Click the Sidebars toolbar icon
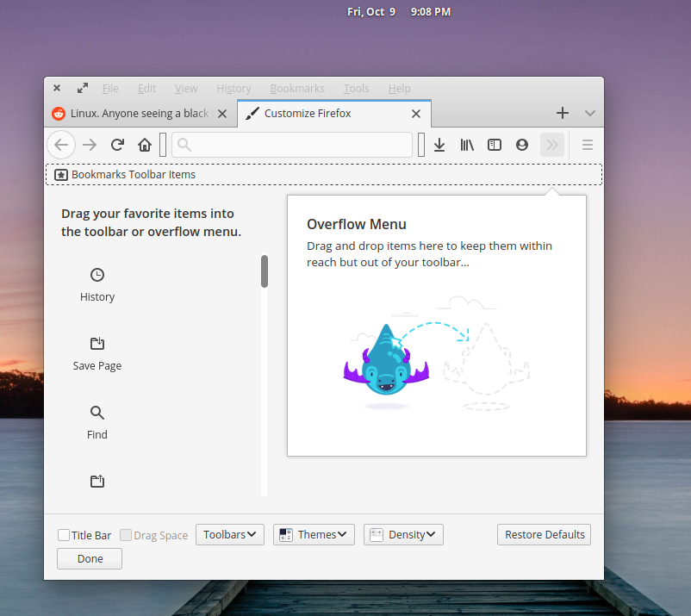Viewport: 691px width, 616px height. [x=495, y=145]
